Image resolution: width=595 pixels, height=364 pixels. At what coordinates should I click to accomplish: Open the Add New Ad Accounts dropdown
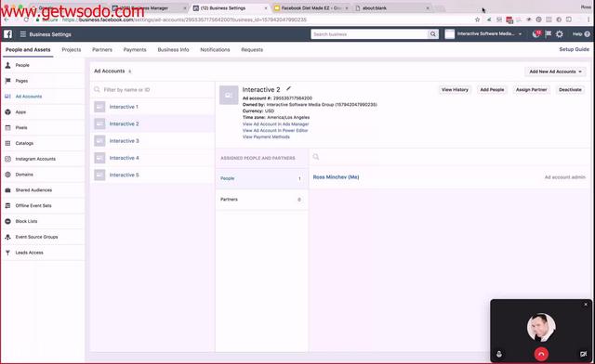pyautogui.click(x=555, y=71)
